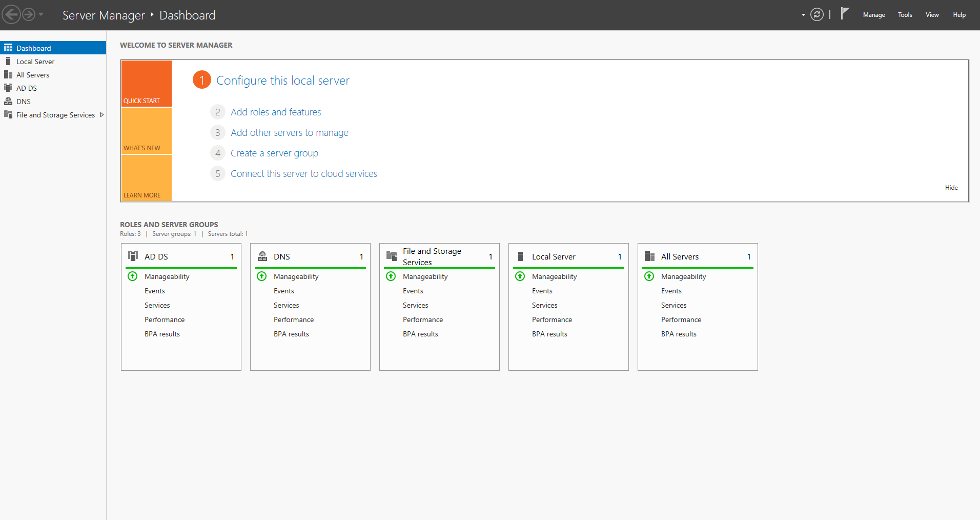This screenshot has width=980, height=520.
Task: Click the Local Server sidebar icon
Action: tap(8, 61)
